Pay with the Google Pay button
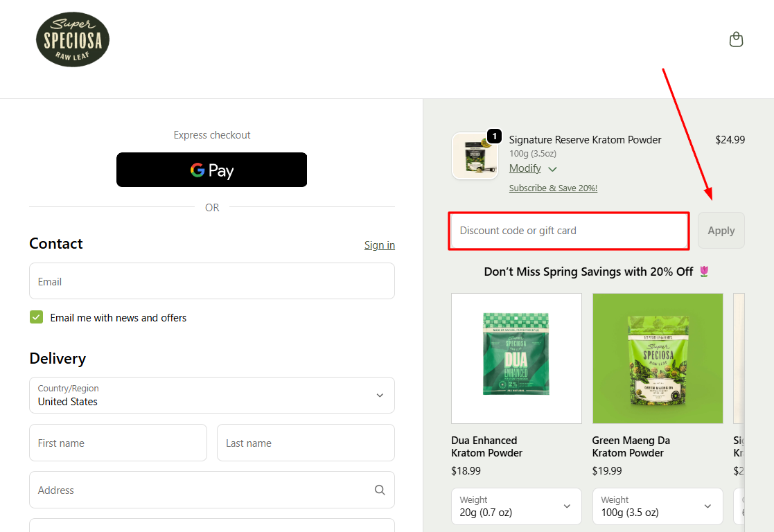This screenshot has height=532, width=774. [212, 170]
